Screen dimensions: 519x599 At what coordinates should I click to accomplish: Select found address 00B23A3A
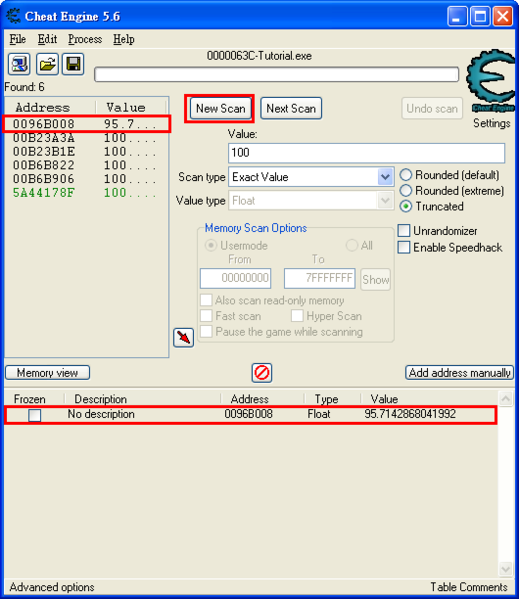pos(86,138)
